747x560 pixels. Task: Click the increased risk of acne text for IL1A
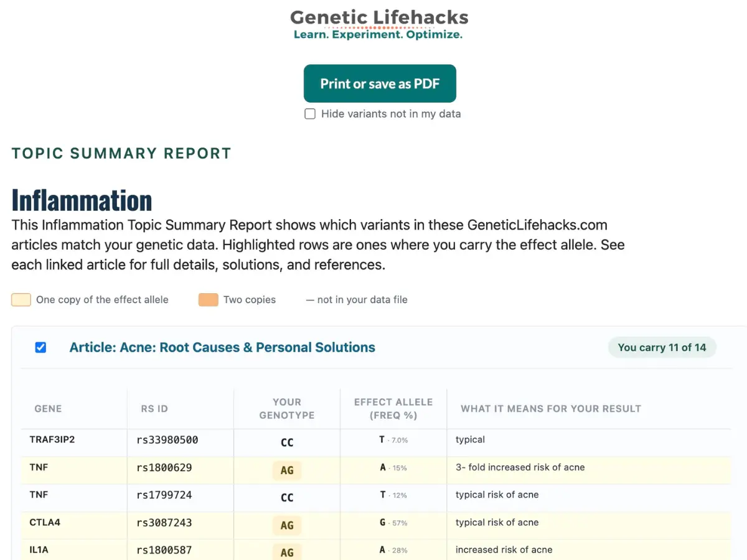coord(504,550)
